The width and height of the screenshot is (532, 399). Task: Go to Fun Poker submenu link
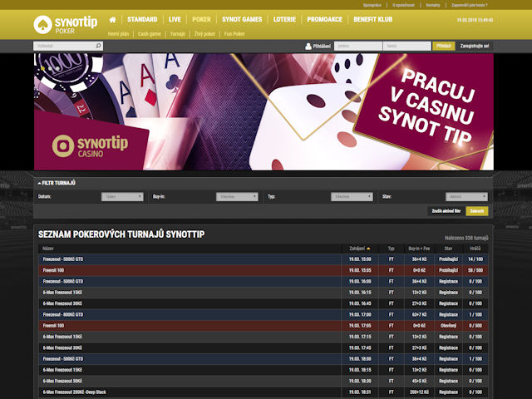(234, 34)
